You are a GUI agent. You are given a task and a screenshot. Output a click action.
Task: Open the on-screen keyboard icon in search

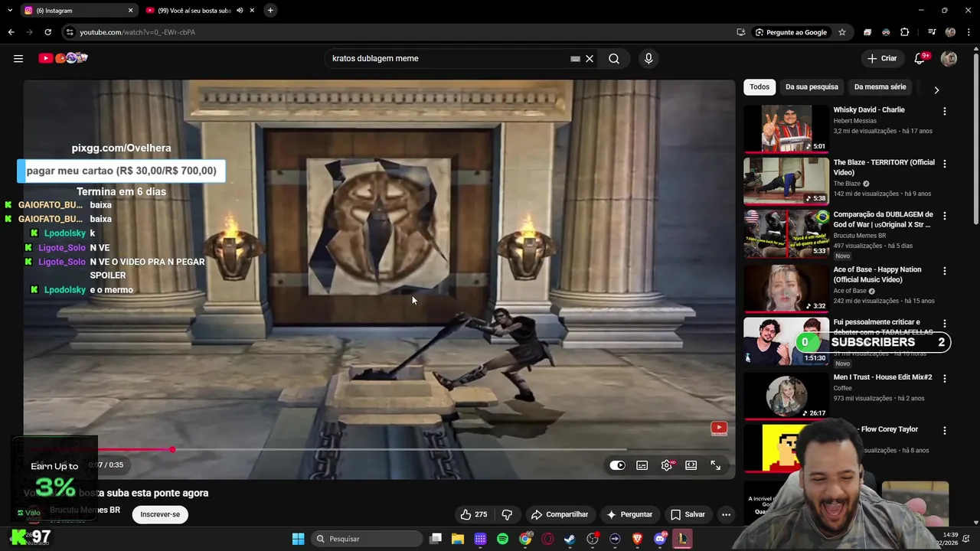tap(575, 58)
